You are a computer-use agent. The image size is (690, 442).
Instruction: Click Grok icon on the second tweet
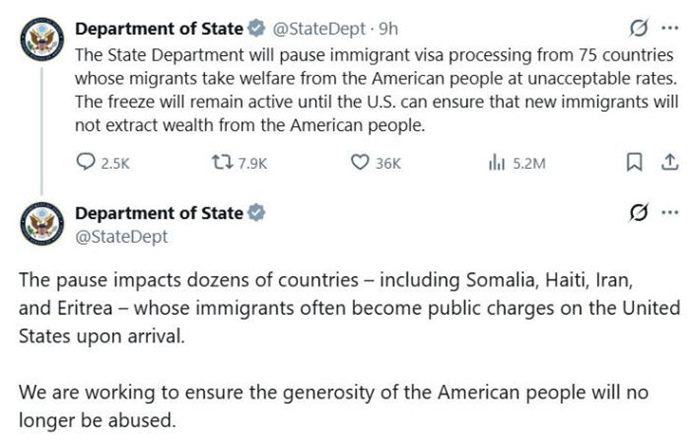click(633, 213)
